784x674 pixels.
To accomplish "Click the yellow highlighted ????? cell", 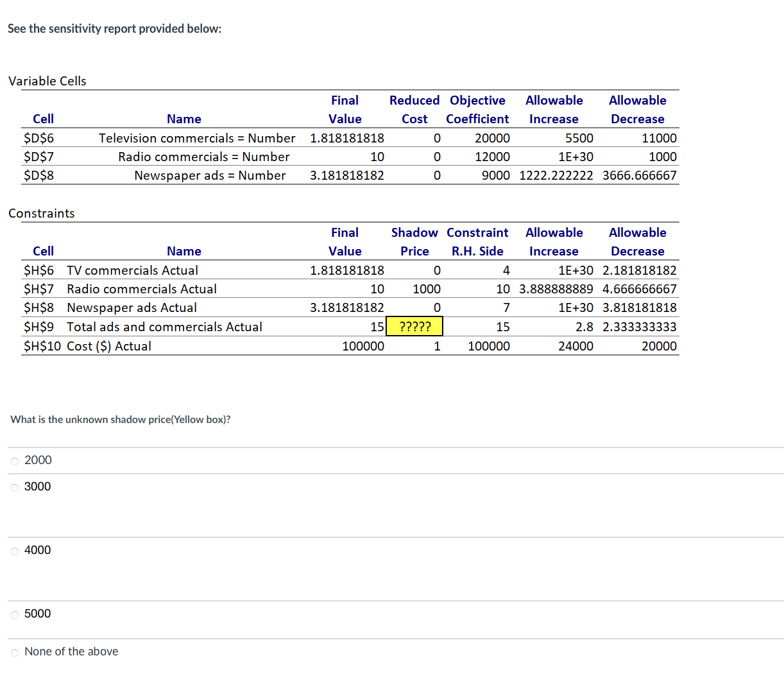I will (414, 326).
